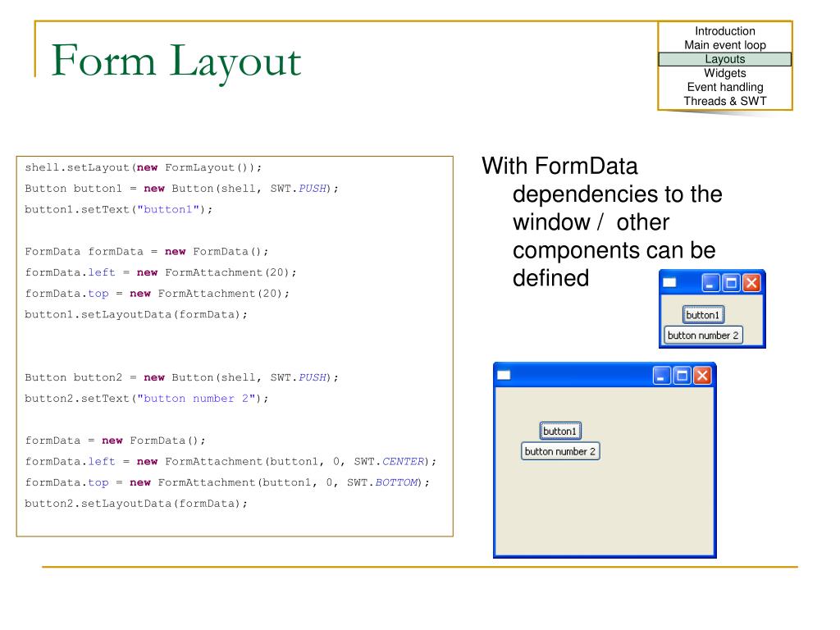840x630 pixels.
Task: Open the small window's title bar system icon
Action: 669,282
